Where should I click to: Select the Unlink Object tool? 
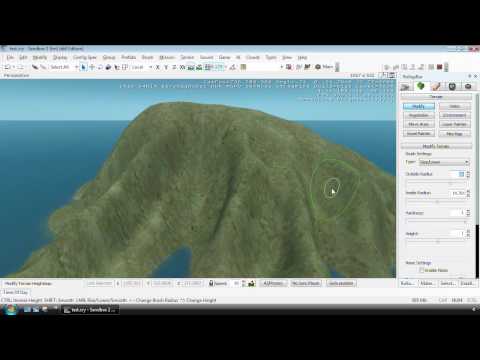tap(43, 67)
